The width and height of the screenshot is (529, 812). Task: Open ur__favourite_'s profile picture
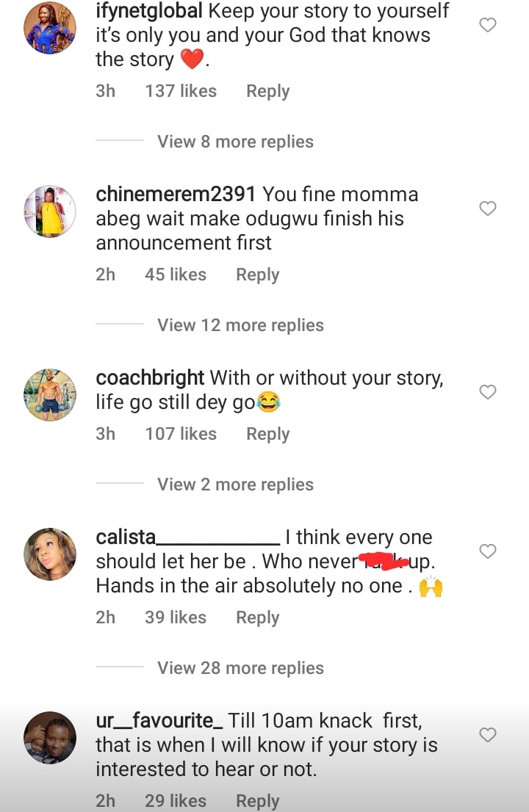click(x=50, y=737)
